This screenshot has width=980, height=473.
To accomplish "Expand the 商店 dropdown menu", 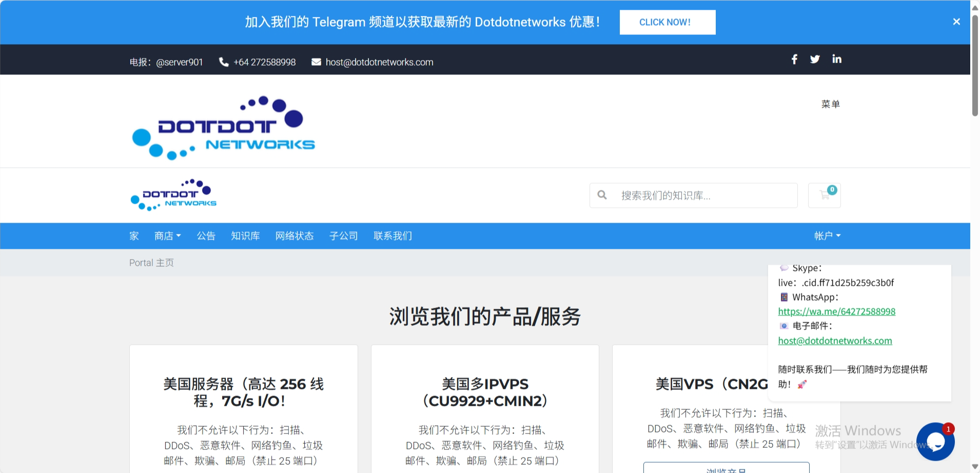I will 167,236.
